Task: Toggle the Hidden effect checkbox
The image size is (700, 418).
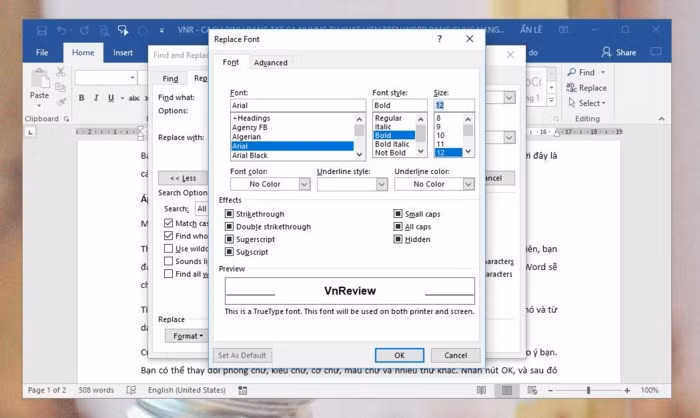Action: (398, 240)
